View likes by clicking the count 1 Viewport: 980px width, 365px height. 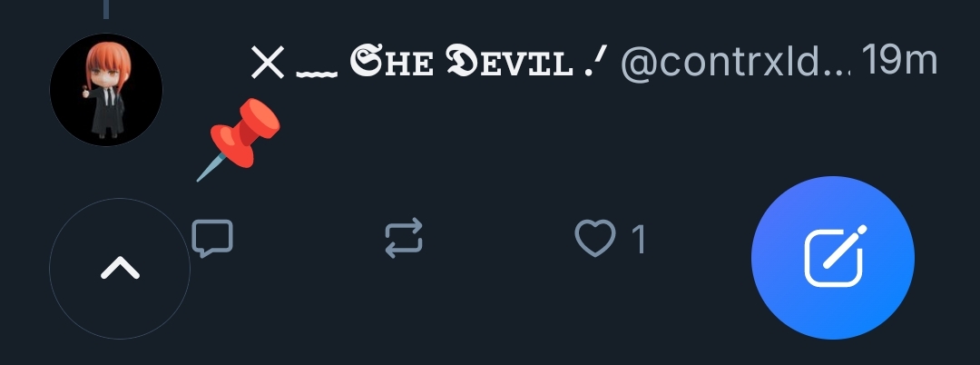638,240
